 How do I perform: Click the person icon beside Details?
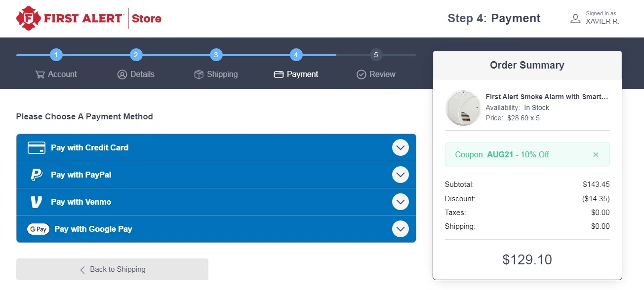[x=122, y=74]
